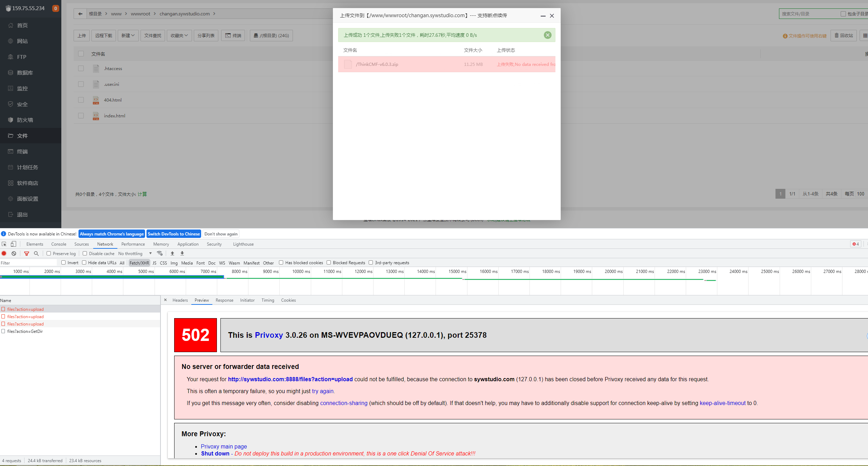Viewport: 868px width, 466px height.
Task: Click the try again link
Action: (x=322, y=391)
